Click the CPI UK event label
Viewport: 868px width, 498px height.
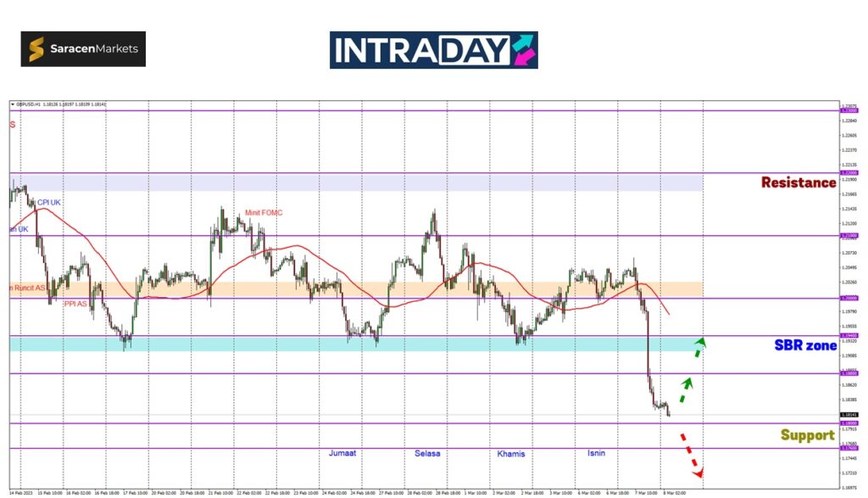pyautogui.click(x=49, y=203)
